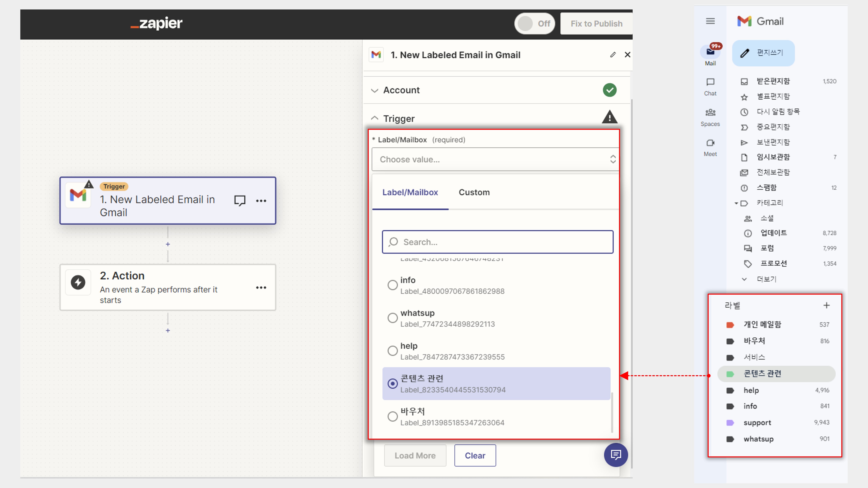Open the three-dot menu on Trigger step

[x=261, y=201]
